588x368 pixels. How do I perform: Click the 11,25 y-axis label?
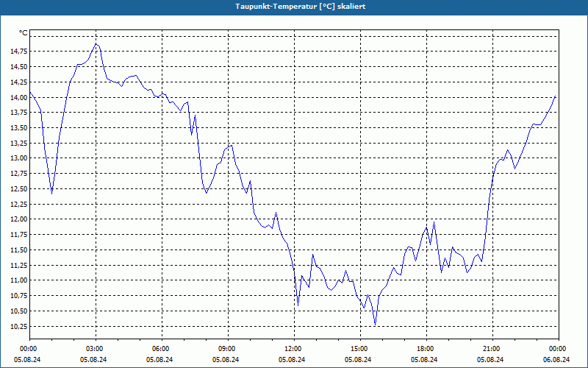coord(18,265)
